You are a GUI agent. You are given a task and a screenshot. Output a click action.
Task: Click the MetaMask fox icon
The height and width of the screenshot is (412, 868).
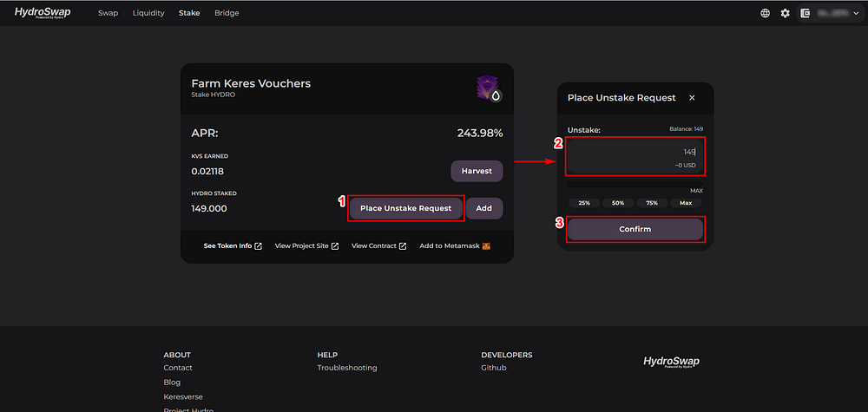point(486,245)
